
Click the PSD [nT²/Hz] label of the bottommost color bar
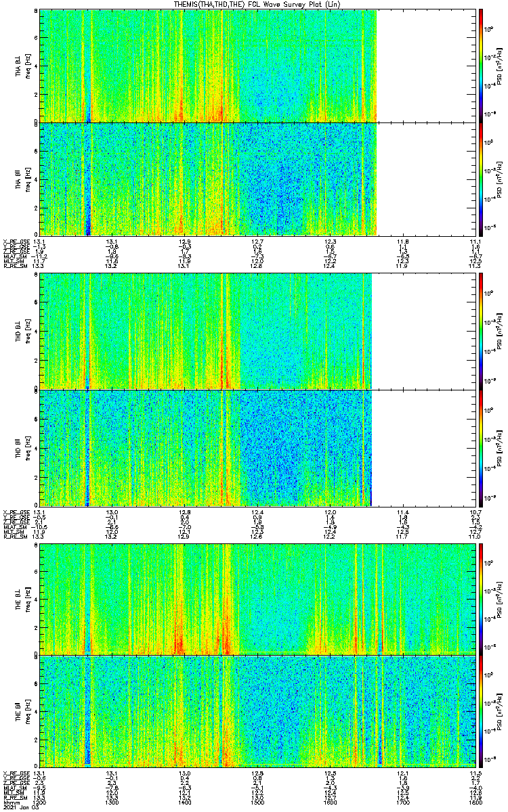(x=501, y=712)
